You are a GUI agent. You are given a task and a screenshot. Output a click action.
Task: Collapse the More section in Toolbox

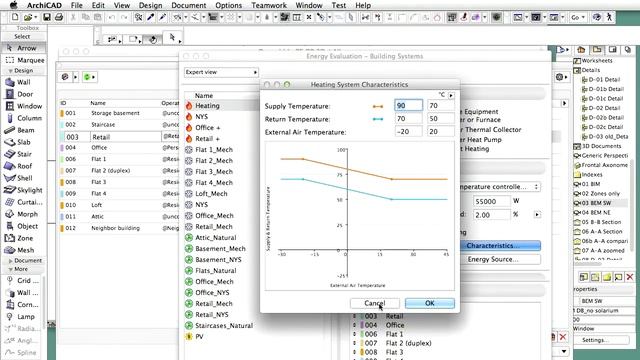pos(10,269)
